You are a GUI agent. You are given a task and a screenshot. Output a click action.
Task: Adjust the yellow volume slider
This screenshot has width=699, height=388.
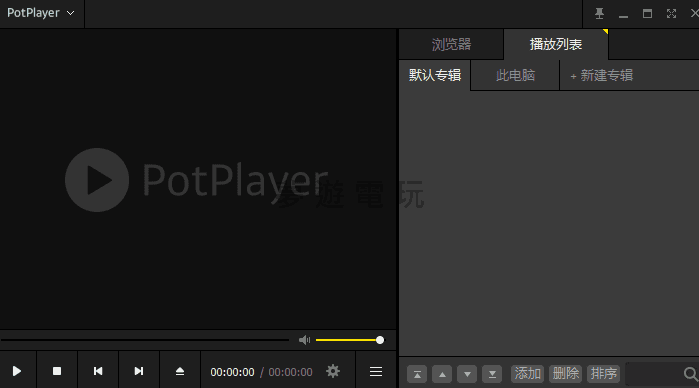click(350, 340)
